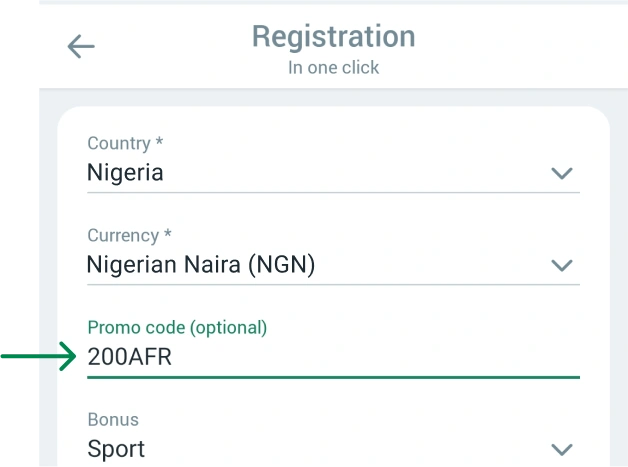Click the "Promo code (optional)" label
This screenshot has height=467, width=628.
[177, 328]
